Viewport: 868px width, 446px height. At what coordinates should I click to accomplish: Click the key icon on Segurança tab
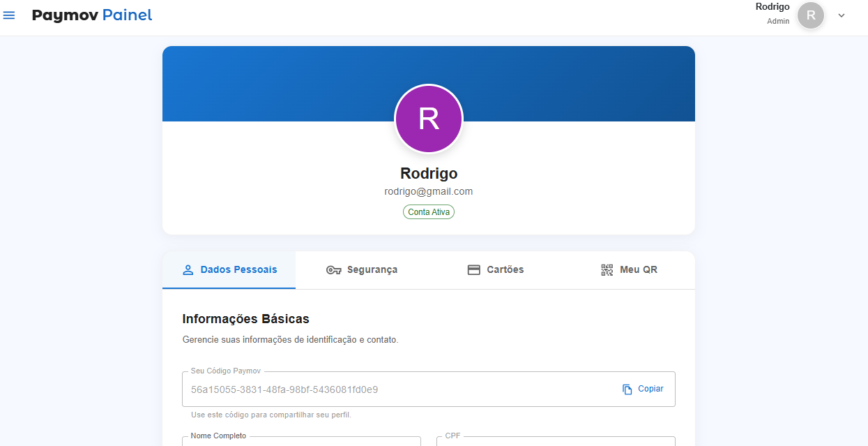(334, 270)
